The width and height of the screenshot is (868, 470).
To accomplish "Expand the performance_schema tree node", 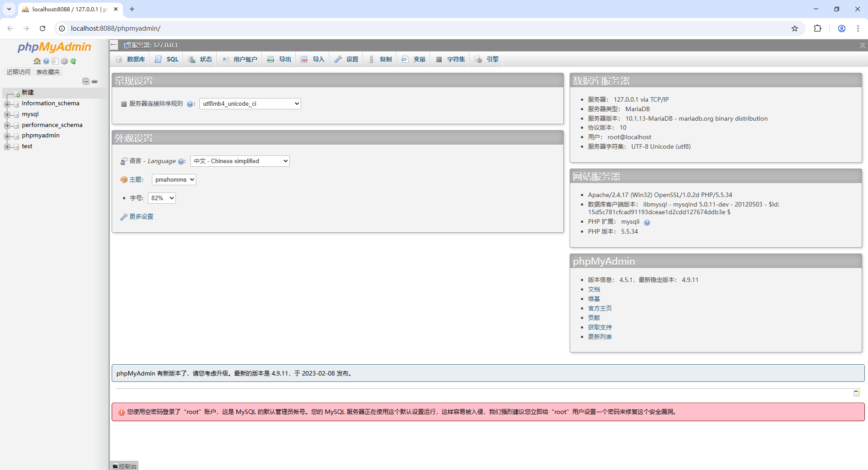I will tap(7, 126).
